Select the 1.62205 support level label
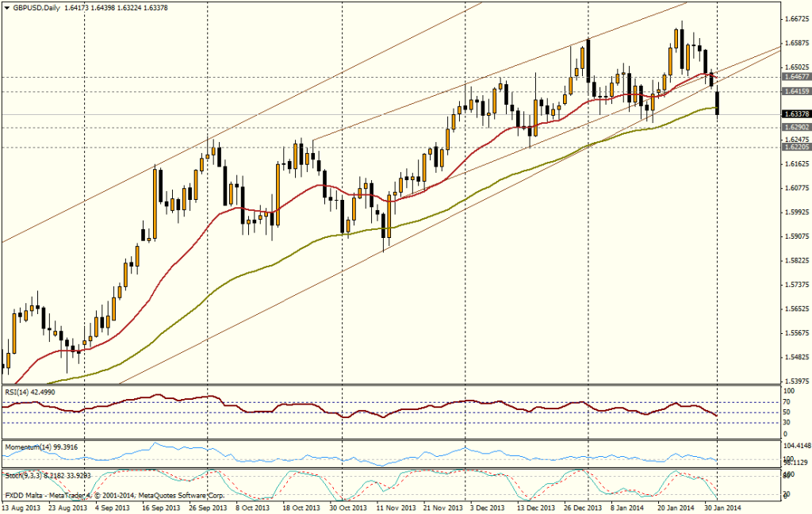 [795, 147]
